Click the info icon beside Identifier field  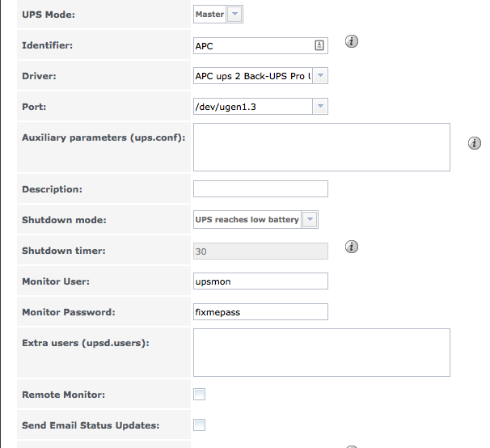tap(352, 41)
